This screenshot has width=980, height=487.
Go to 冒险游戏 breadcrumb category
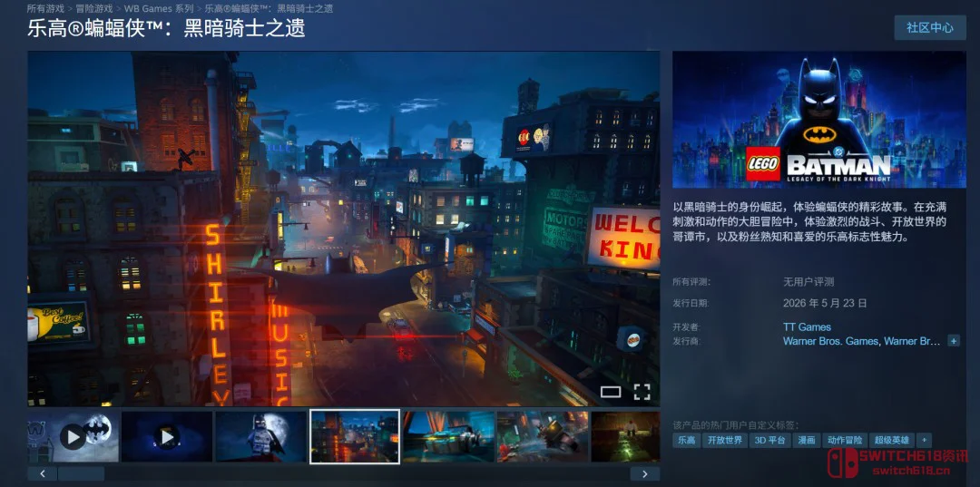point(93,9)
